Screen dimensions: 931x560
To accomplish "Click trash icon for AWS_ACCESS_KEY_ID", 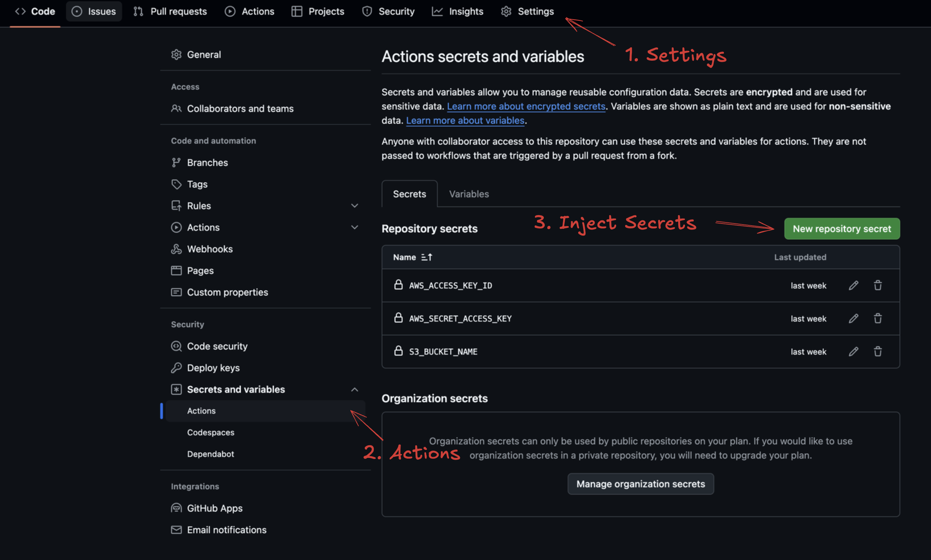I will [x=878, y=285].
